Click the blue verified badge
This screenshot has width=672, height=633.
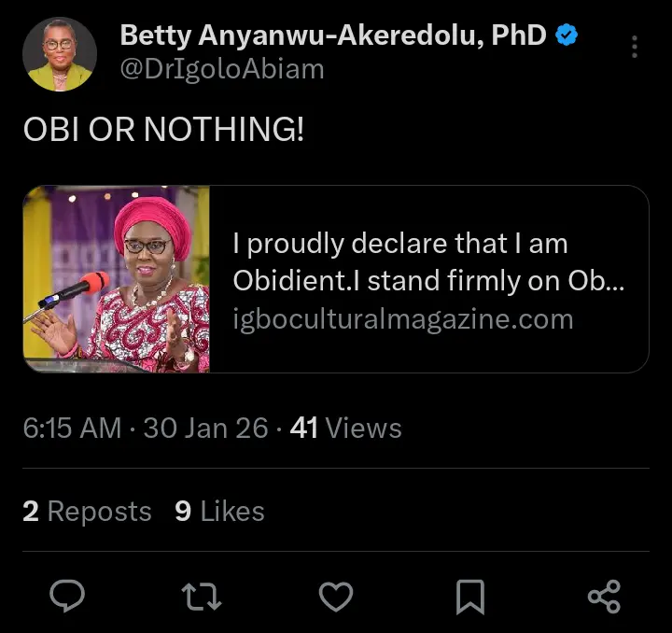[x=567, y=36]
